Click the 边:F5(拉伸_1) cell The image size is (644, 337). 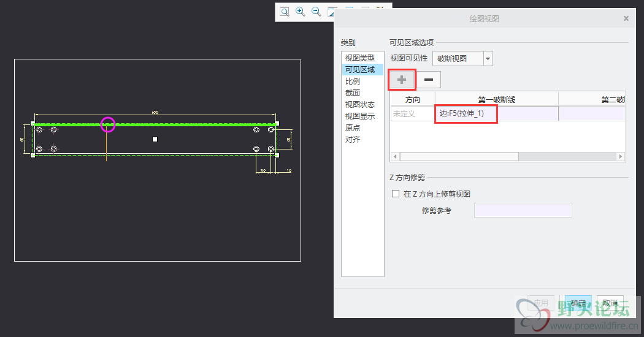click(x=497, y=114)
